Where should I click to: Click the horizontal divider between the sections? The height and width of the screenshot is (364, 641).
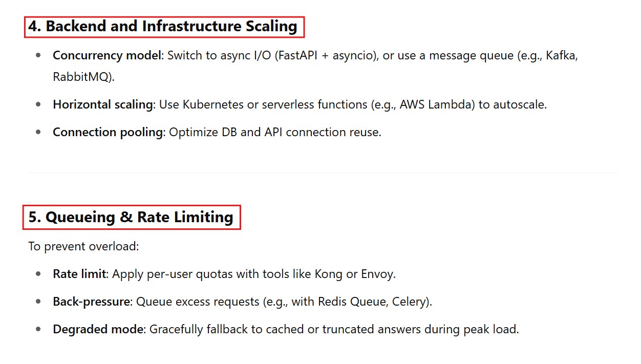pyautogui.click(x=323, y=173)
